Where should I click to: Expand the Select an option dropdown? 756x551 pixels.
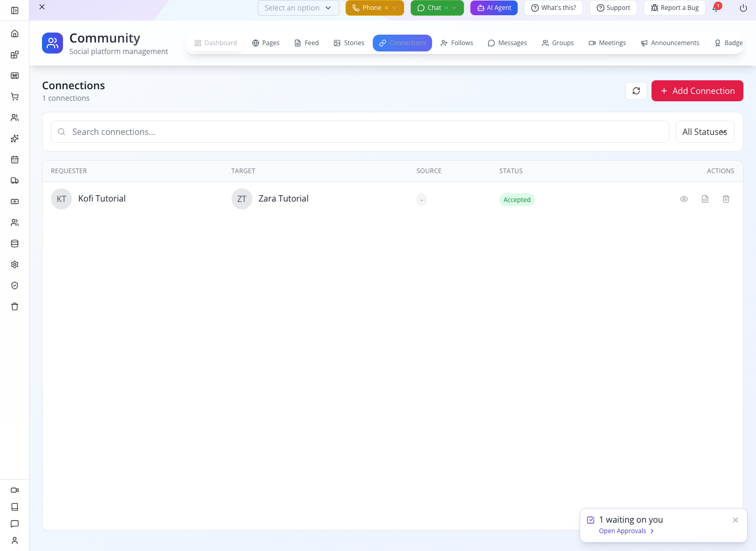click(x=298, y=8)
